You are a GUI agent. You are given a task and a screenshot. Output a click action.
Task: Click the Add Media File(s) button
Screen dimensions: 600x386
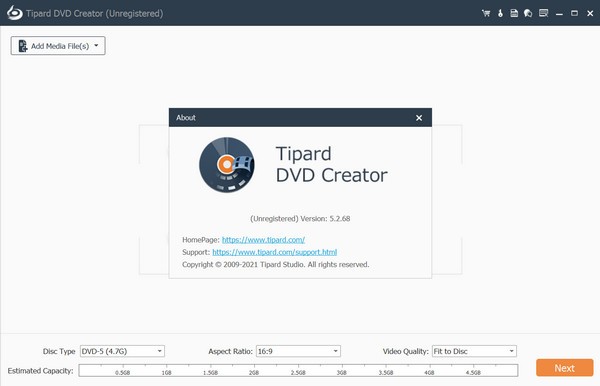click(58, 46)
